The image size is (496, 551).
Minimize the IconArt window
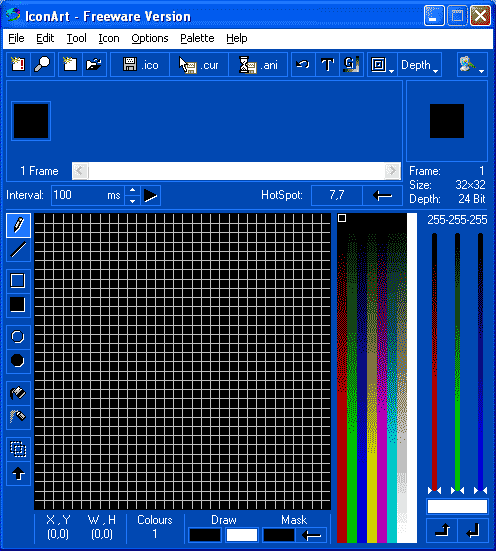[434, 16]
